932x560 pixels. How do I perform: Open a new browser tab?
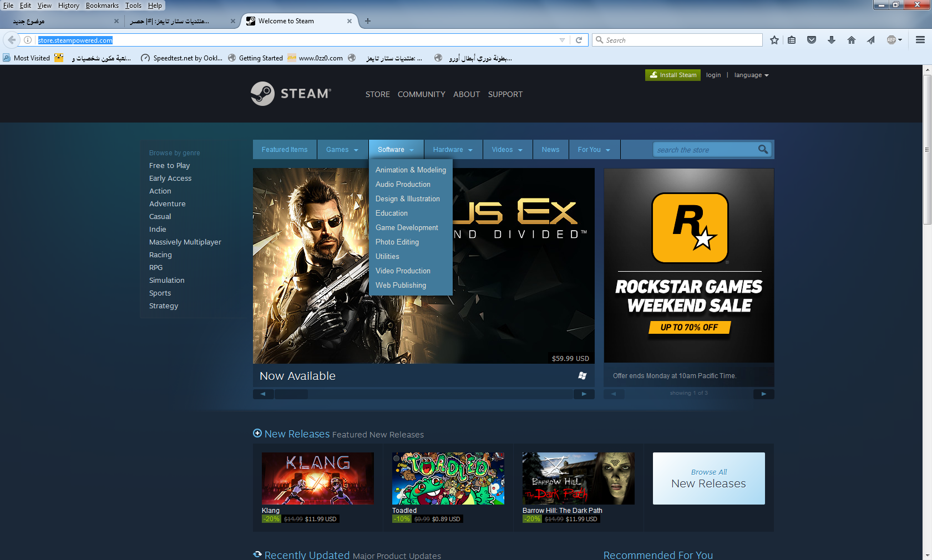367,21
